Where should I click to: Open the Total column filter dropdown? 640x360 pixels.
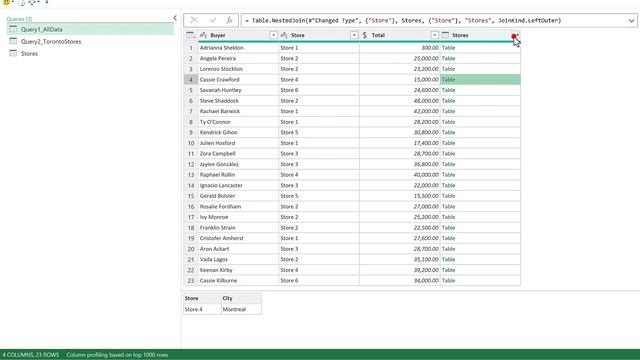(x=435, y=36)
